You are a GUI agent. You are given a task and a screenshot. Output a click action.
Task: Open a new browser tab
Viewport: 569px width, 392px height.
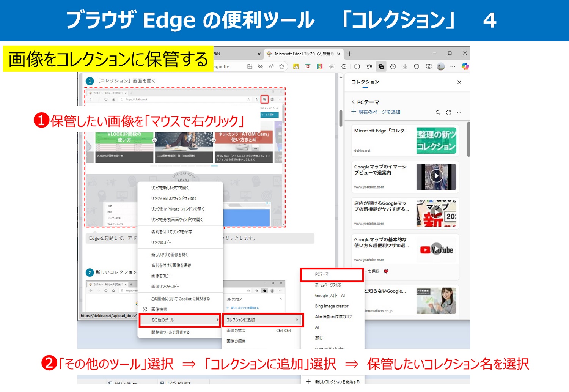click(349, 54)
